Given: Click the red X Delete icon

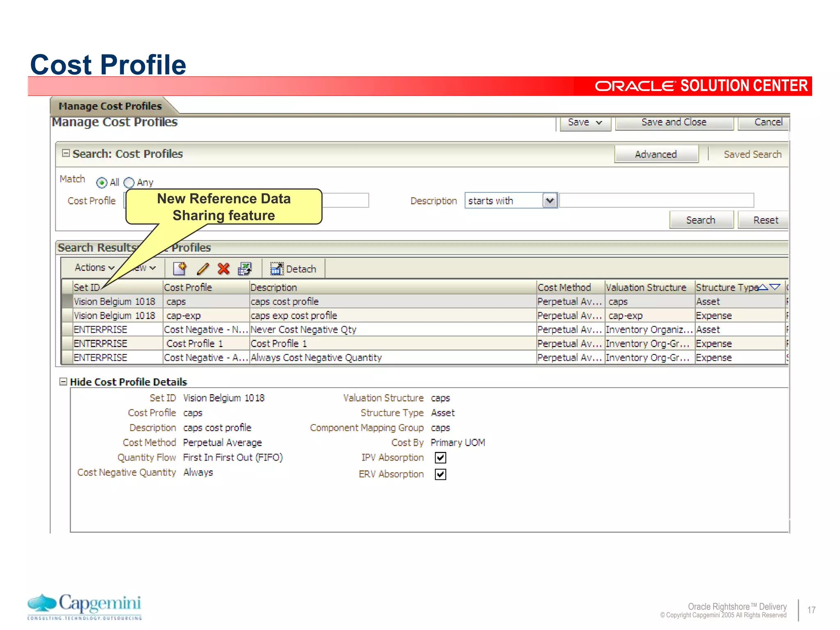Looking at the screenshot, I should (x=224, y=269).
